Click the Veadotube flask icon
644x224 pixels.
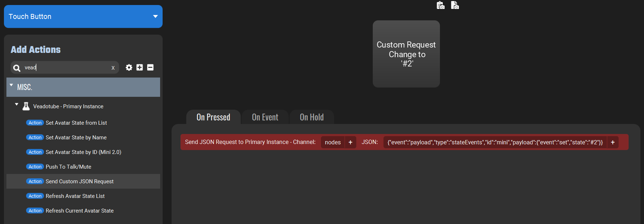tap(26, 106)
